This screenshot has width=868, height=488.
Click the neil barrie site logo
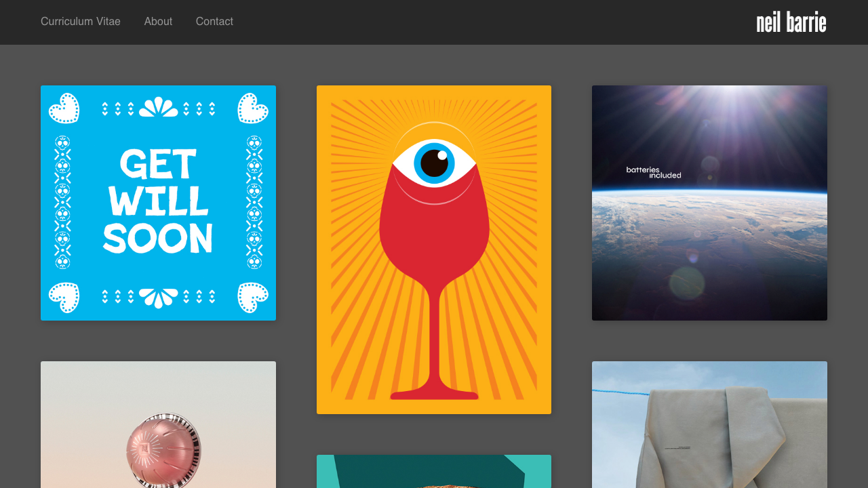click(x=791, y=22)
